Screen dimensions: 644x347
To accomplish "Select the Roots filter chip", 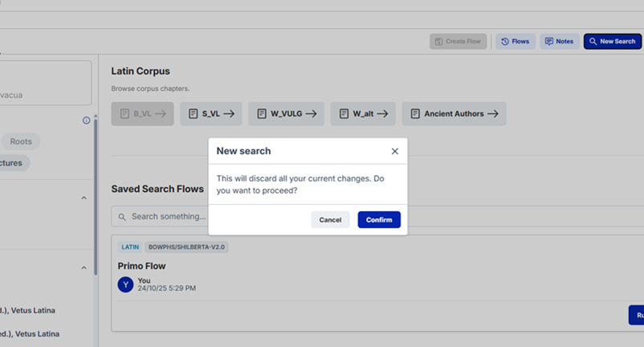I will [21, 141].
